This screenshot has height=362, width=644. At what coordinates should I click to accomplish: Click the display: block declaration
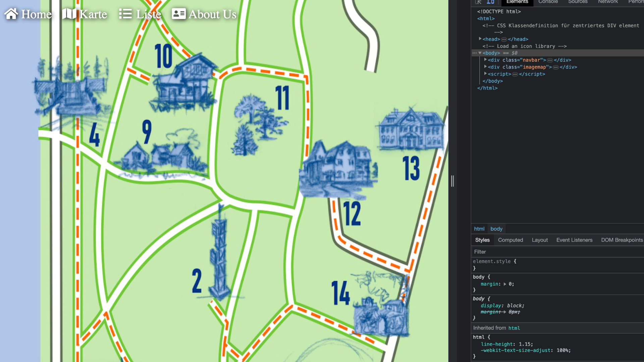[x=502, y=306]
